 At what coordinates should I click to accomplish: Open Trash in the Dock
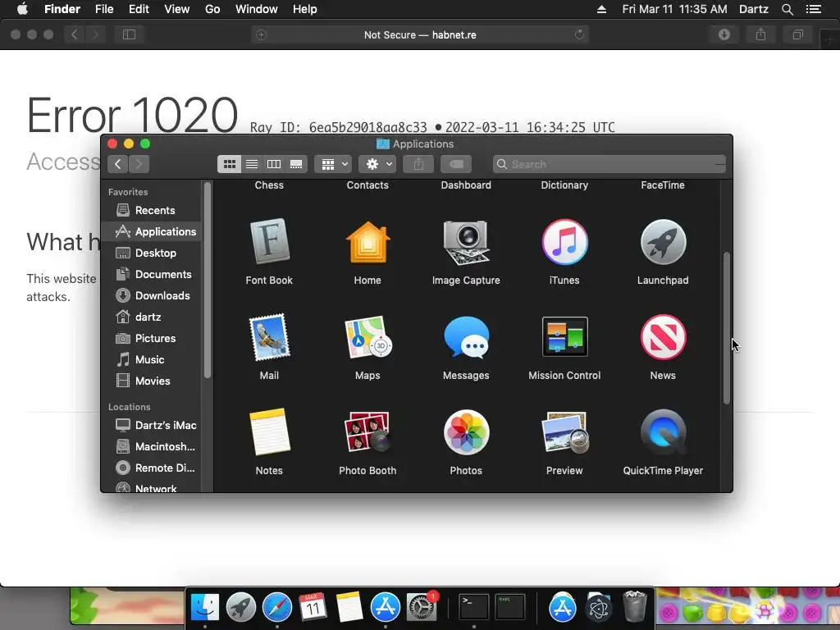click(x=635, y=606)
